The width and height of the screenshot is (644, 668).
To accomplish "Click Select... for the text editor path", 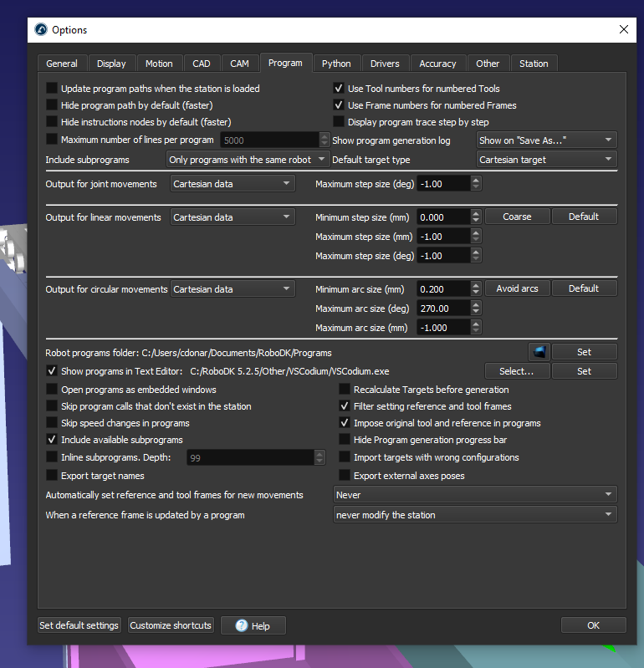I will coord(517,371).
